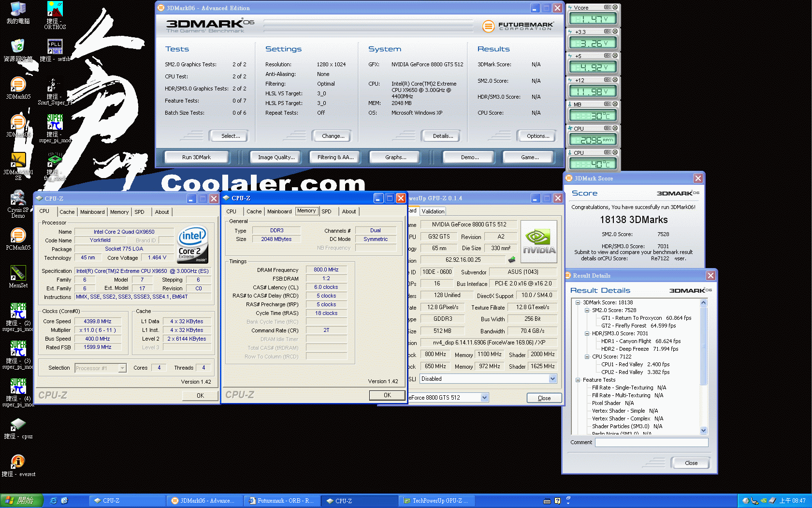Open the MemSet desktop icon
The width and height of the screenshot is (812, 508).
18,277
